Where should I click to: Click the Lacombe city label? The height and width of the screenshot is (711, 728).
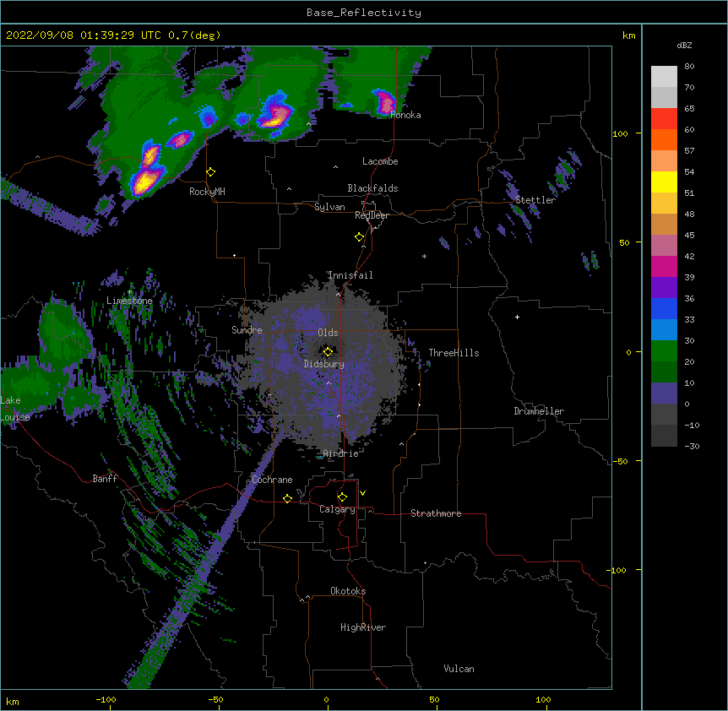[380, 161]
